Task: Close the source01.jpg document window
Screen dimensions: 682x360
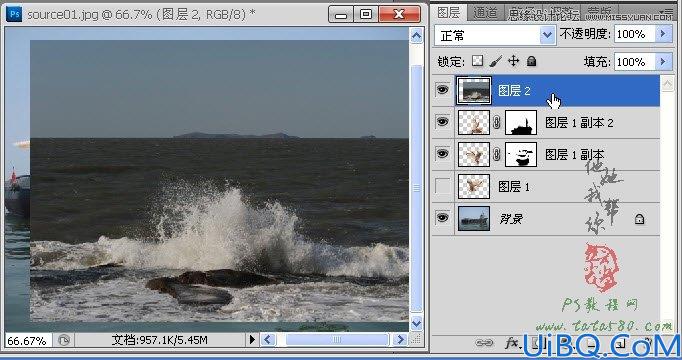Action: point(399,14)
